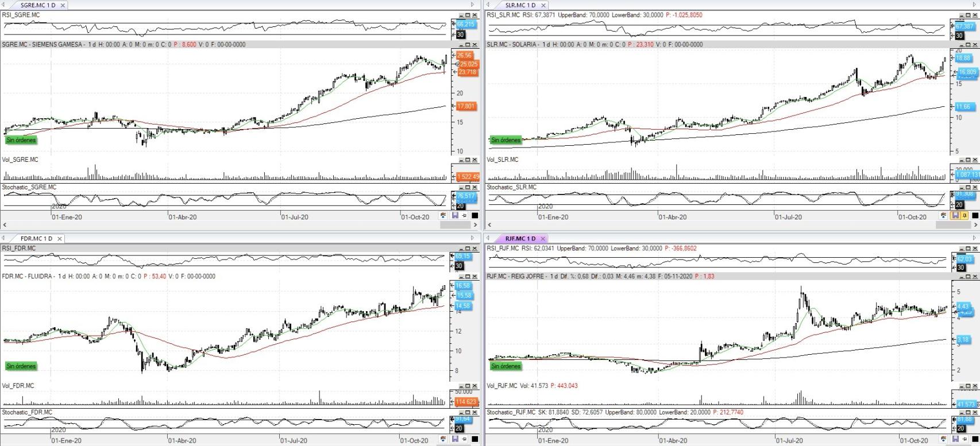This screenshot has width=980, height=446.
Task: Click the 26,56 price label on SGRE axis
Action: tap(464, 56)
